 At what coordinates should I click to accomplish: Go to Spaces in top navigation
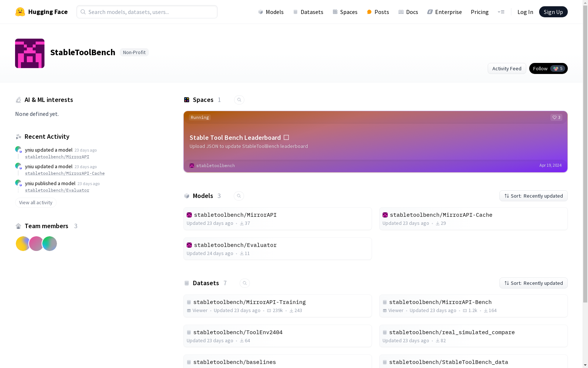pyautogui.click(x=345, y=12)
